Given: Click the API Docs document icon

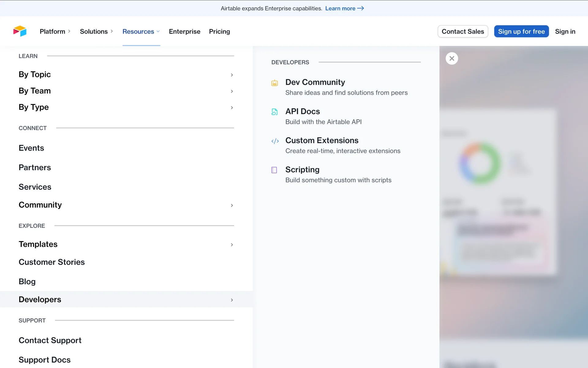Looking at the screenshot, I should coord(274,112).
